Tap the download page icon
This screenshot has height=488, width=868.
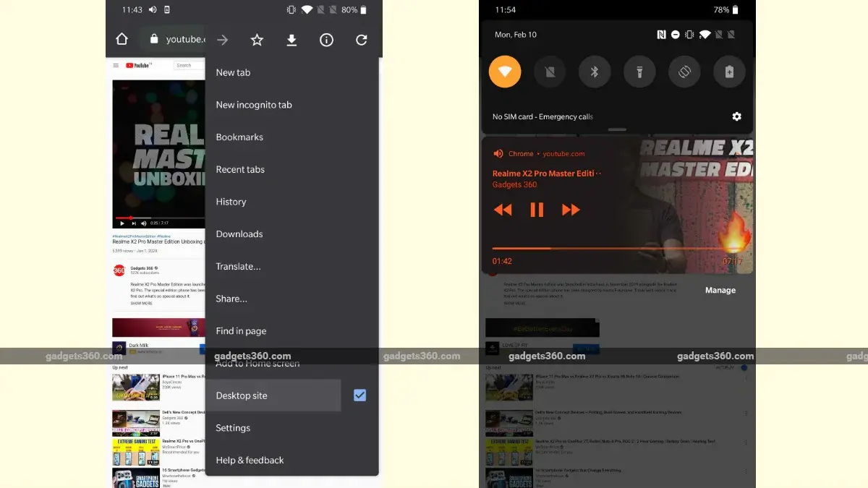point(292,40)
